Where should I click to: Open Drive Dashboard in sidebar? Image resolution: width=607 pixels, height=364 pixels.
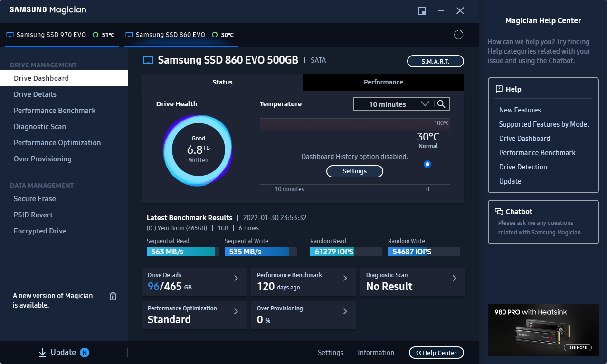click(64, 78)
